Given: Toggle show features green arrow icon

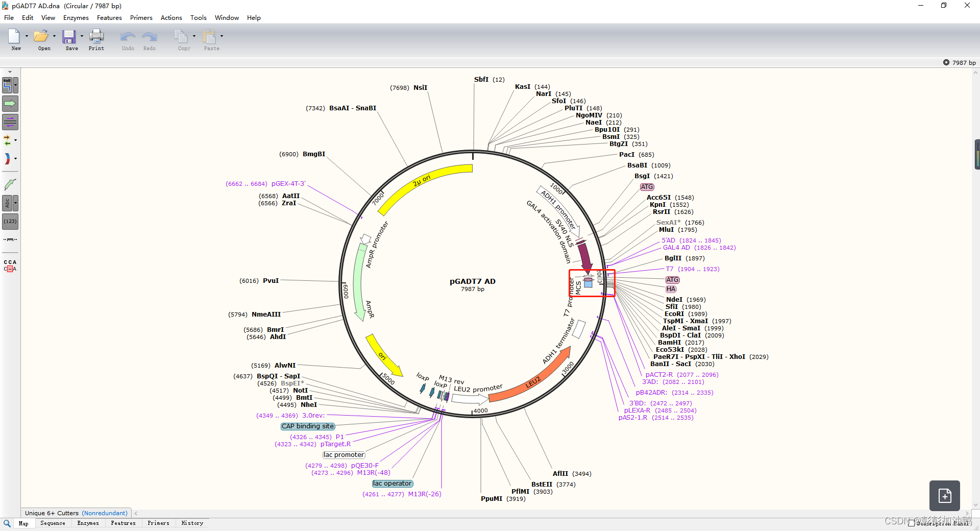Looking at the screenshot, I should coord(10,104).
